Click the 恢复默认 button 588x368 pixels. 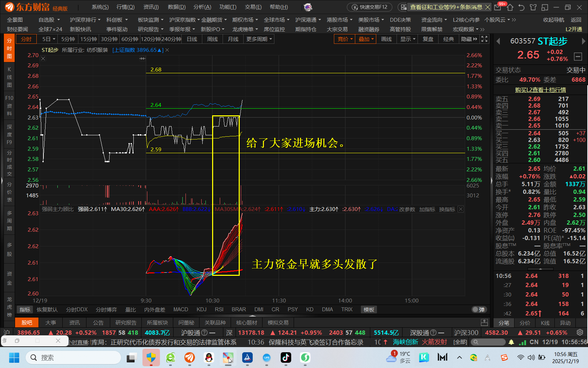click(x=47, y=309)
